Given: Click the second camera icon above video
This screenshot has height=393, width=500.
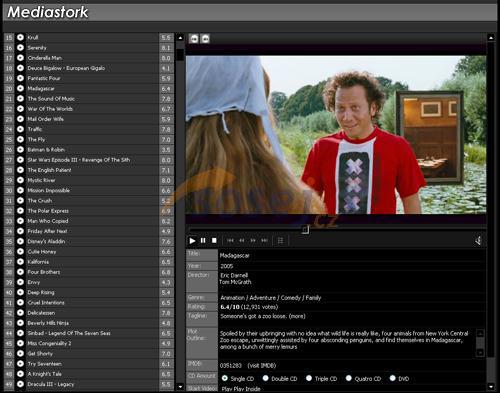Looking at the screenshot, I should click(205, 38).
